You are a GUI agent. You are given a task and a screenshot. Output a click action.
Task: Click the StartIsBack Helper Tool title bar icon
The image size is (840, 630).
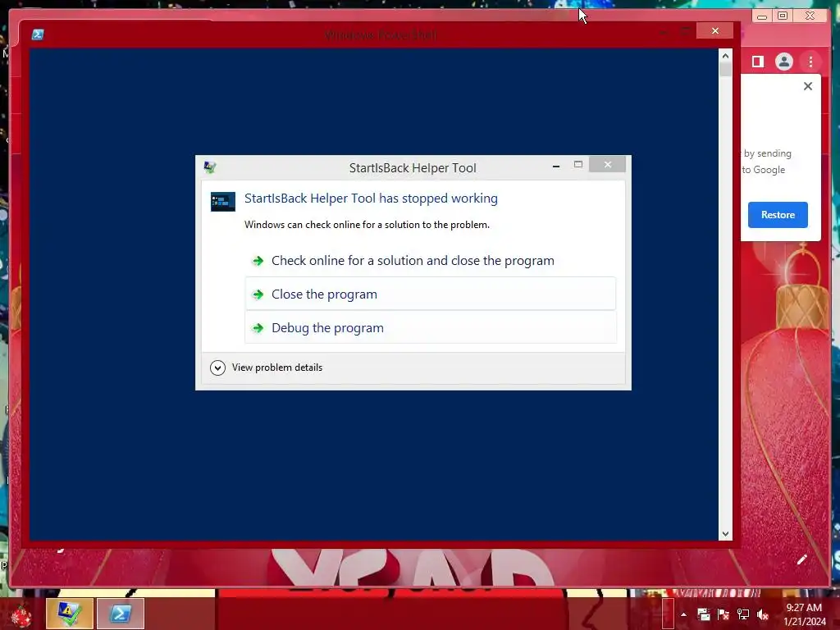[x=210, y=167]
